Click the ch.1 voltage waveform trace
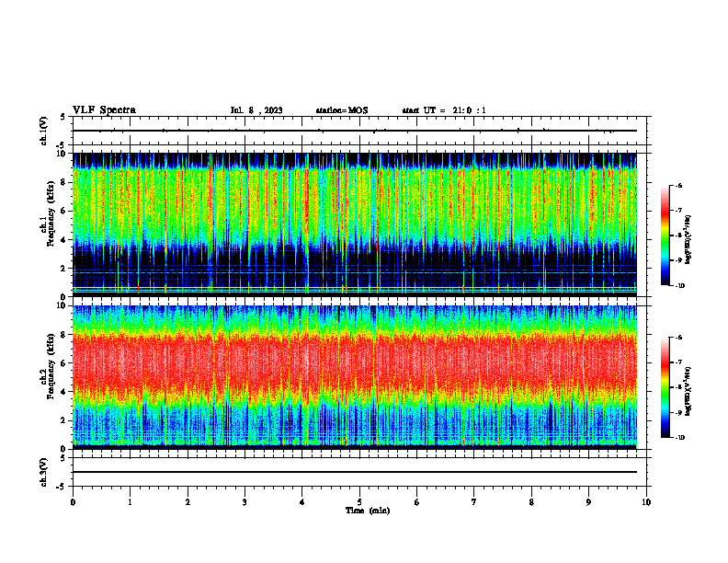 coord(355,131)
